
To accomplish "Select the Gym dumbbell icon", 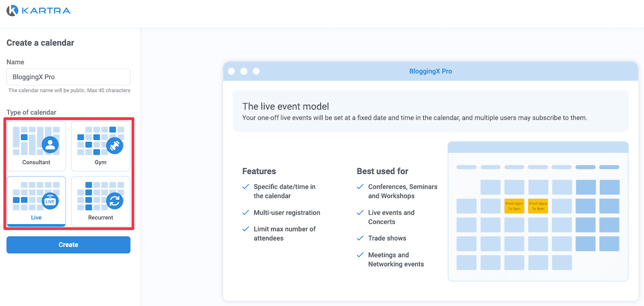I will 114,145.
